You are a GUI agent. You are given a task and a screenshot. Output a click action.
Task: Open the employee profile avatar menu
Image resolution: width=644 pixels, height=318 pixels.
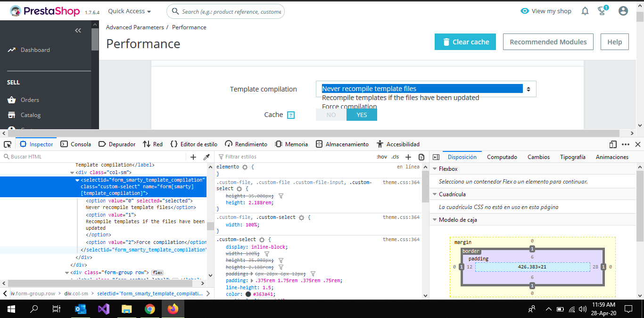pos(623,11)
